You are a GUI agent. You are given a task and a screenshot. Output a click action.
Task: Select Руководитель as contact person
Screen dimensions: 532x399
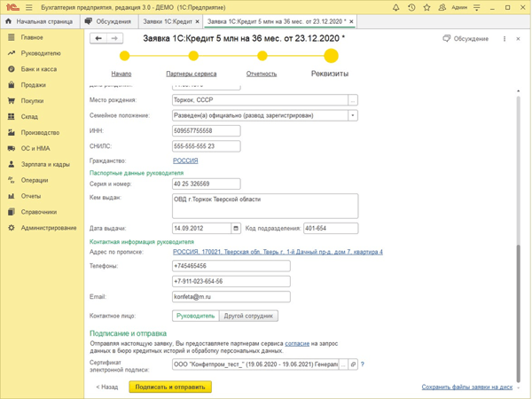coord(195,316)
